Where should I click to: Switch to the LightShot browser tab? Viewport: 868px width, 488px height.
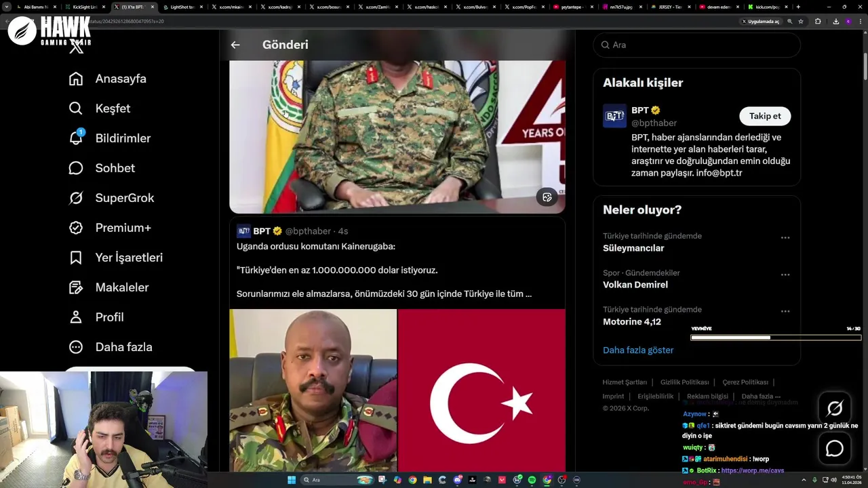tap(182, 7)
